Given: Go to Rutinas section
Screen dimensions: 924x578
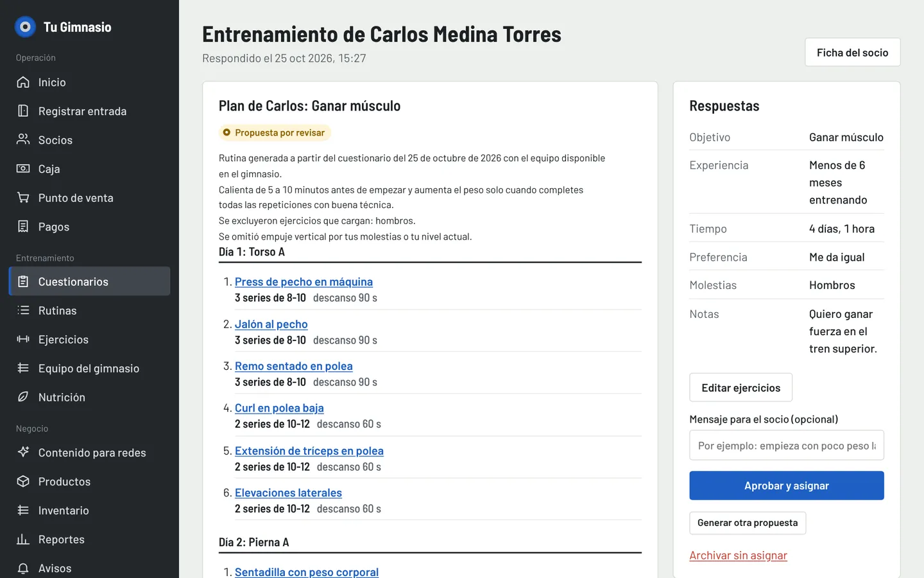Looking at the screenshot, I should tap(89, 310).
